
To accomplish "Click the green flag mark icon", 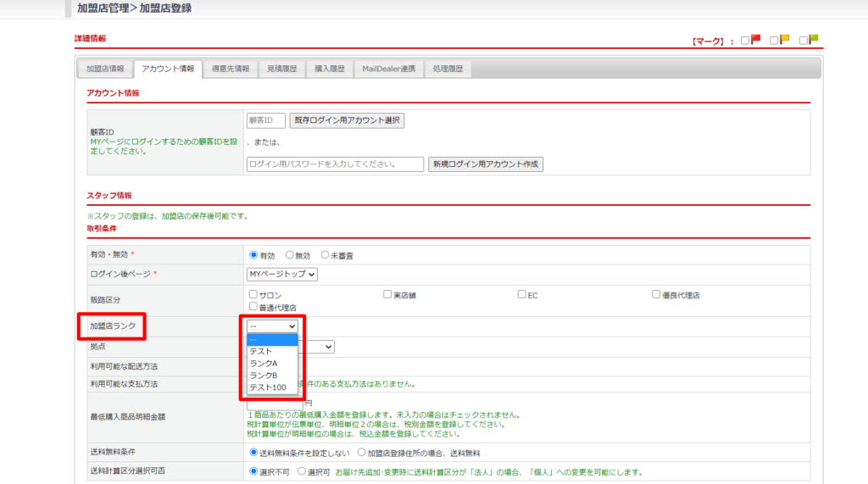I will (x=813, y=39).
